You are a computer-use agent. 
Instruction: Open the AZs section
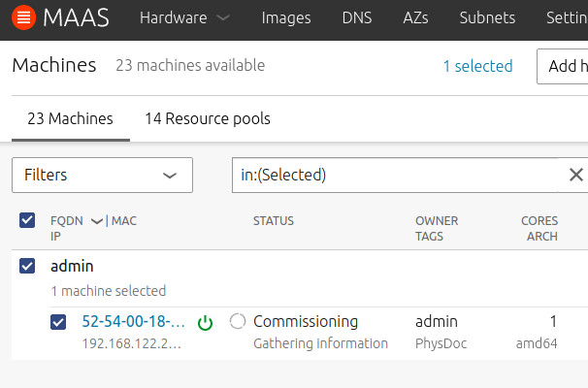416,18
